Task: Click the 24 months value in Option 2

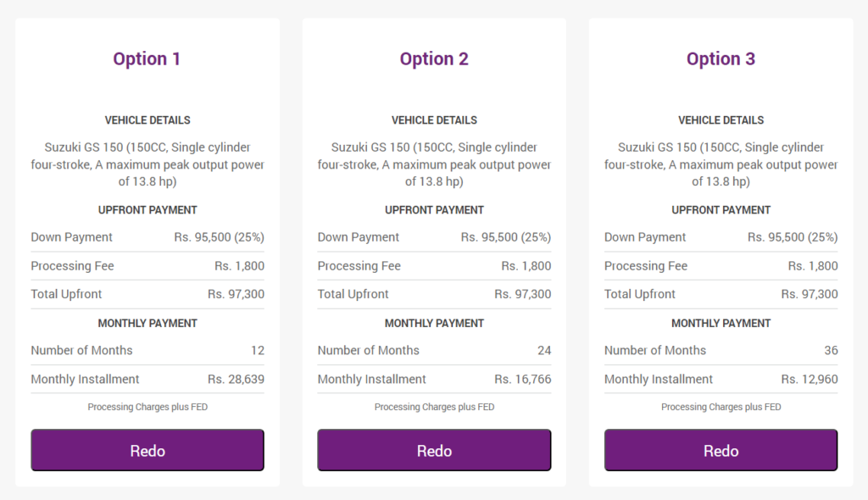Action: point(544,351)
